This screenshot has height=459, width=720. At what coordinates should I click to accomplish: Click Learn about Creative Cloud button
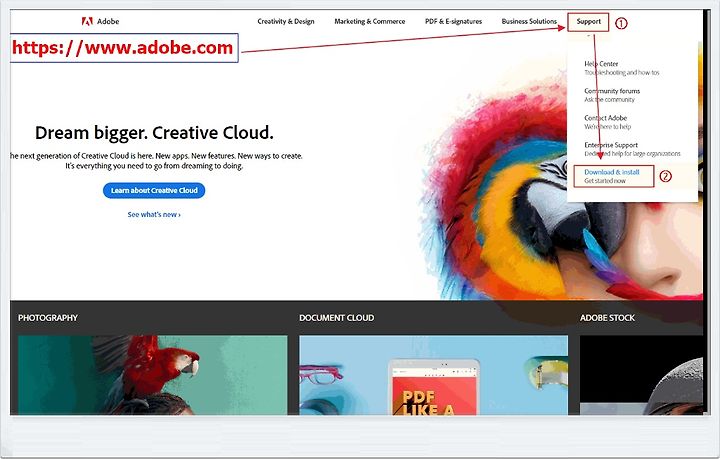pos(154,190)
